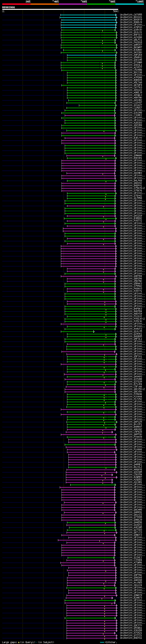
Task: Click hit label UniRef100_A7PD88
Action: 131,77
